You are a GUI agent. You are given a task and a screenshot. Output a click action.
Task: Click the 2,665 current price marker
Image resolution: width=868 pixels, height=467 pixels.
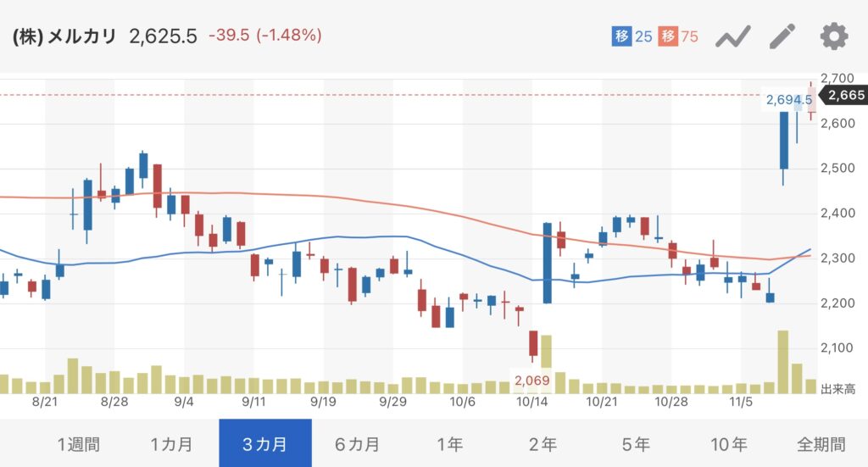(x=845, y=96)
